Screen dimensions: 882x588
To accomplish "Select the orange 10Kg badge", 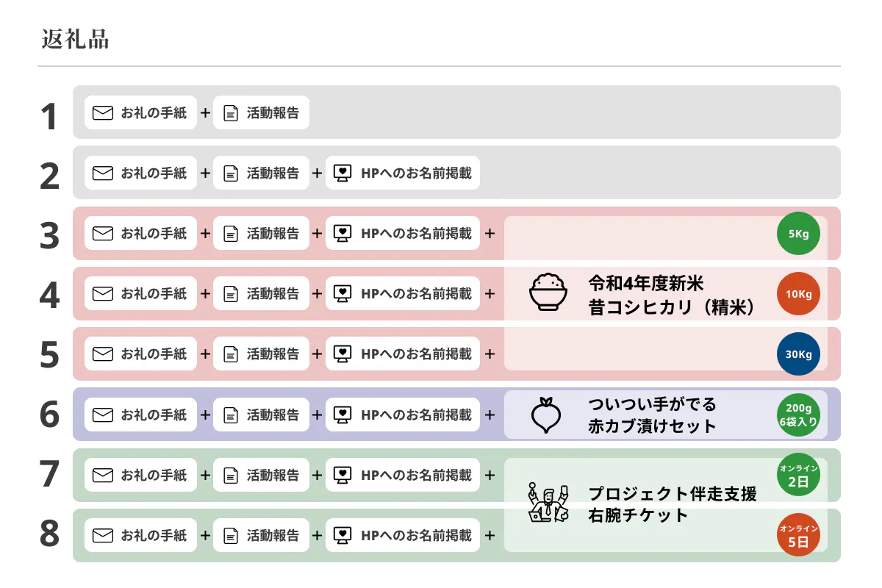I will tap(798, 295).
